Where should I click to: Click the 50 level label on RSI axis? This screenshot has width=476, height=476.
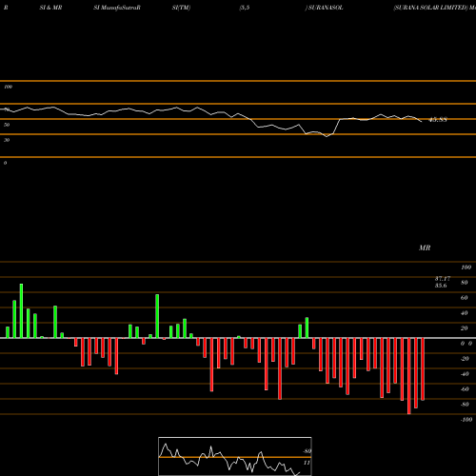pos(7,125)
